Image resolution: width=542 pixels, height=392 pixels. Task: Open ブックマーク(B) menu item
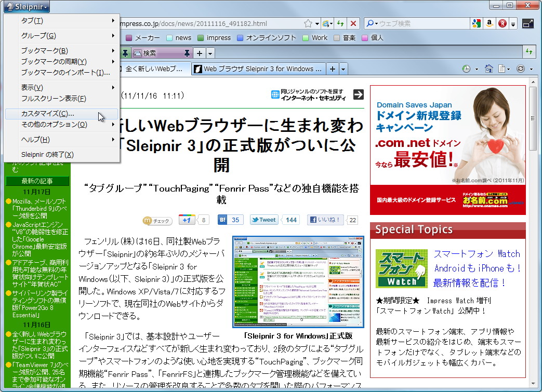pyautogui.click(x=62, y=50)
